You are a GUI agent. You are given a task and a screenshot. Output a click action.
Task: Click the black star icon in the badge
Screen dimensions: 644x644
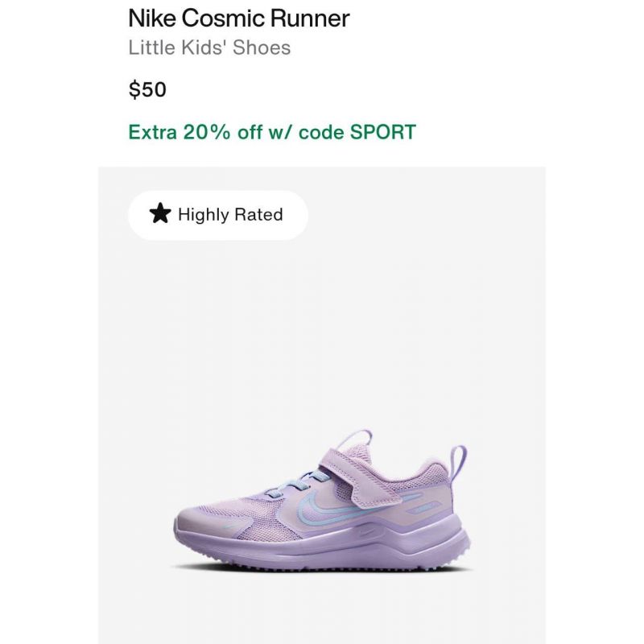click(159, 213)
